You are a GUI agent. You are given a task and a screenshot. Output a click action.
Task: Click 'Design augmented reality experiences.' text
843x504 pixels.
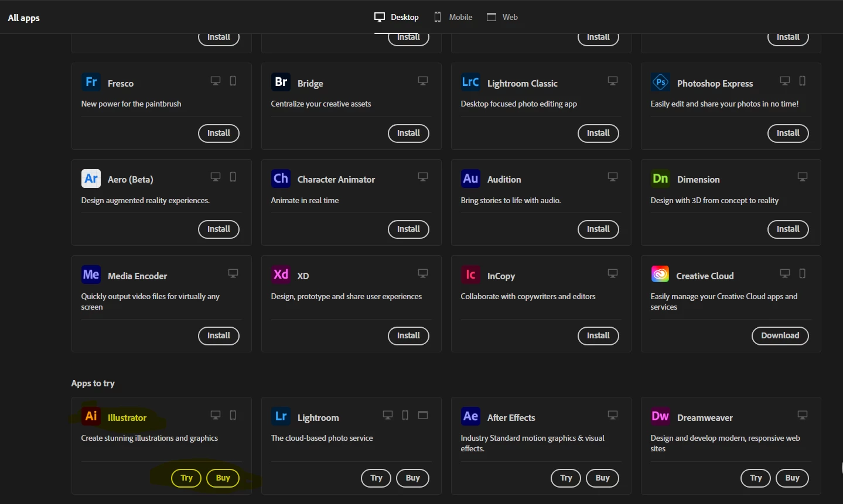pyautogui.click(x=145, y=201)
